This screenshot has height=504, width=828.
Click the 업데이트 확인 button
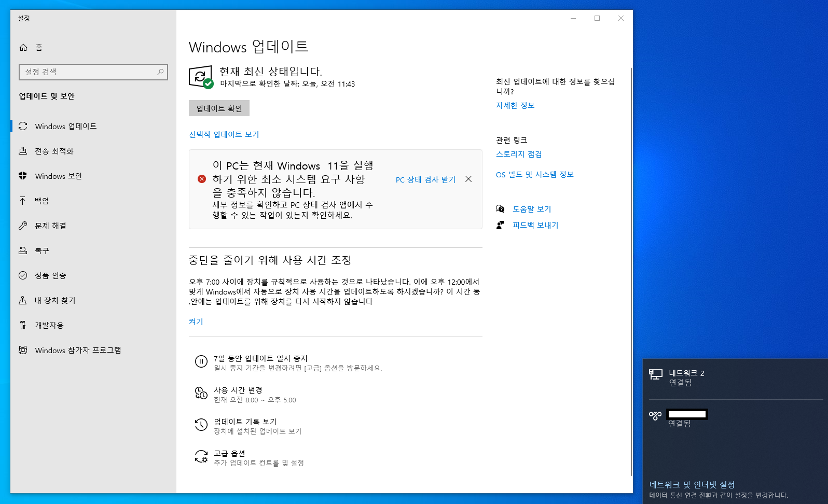[x=219, y=108]
